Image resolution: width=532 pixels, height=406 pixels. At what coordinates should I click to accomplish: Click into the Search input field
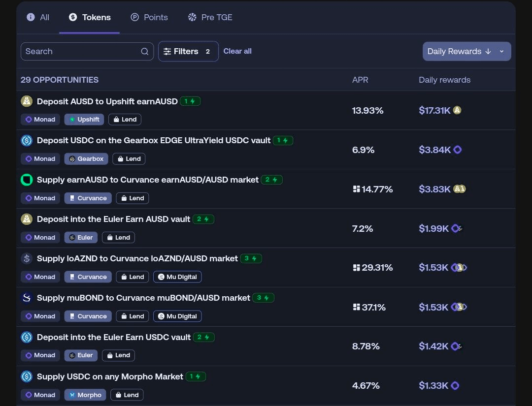pyautogui.click(x=79, y=51)
